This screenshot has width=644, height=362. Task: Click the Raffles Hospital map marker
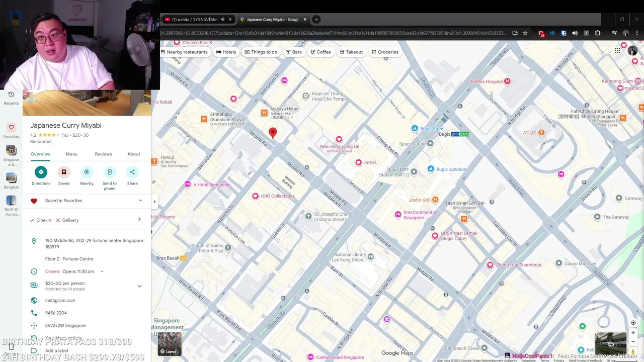507,81
